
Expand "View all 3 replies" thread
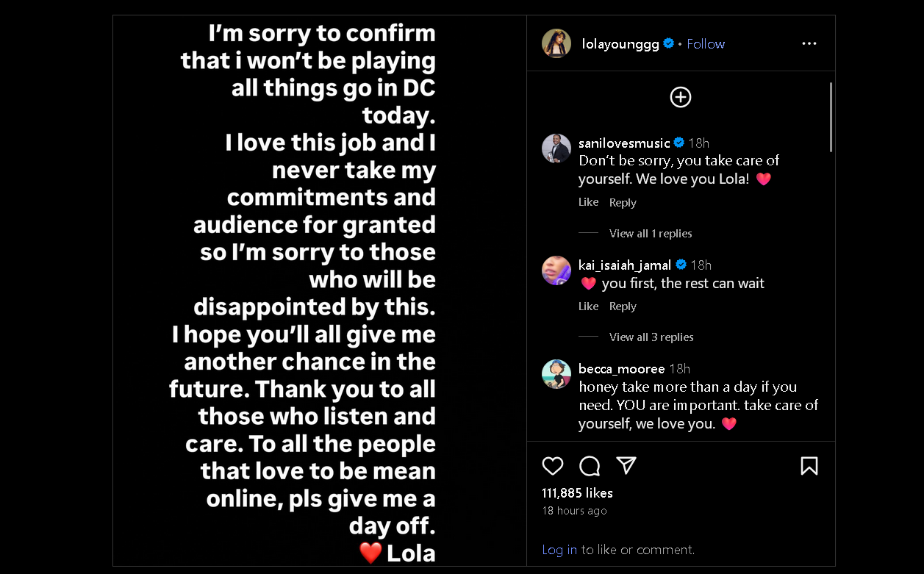[x=651, y=337]
